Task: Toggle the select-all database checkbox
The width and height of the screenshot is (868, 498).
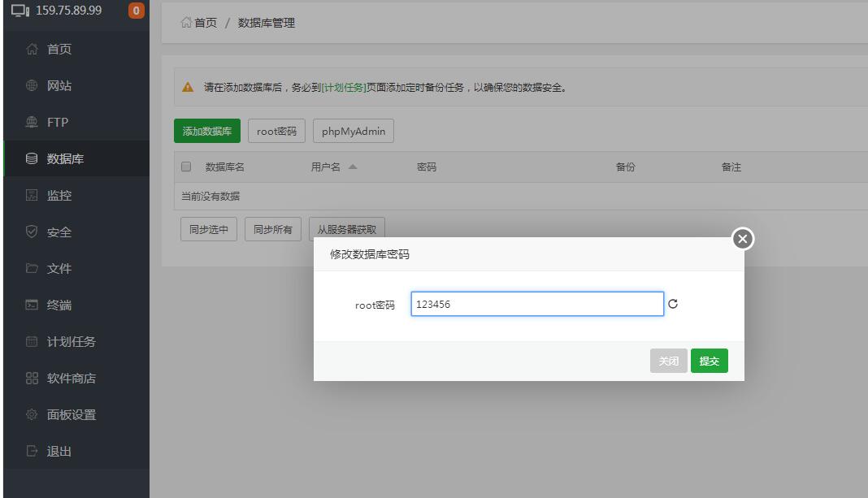Action: [x=186, y=167]
